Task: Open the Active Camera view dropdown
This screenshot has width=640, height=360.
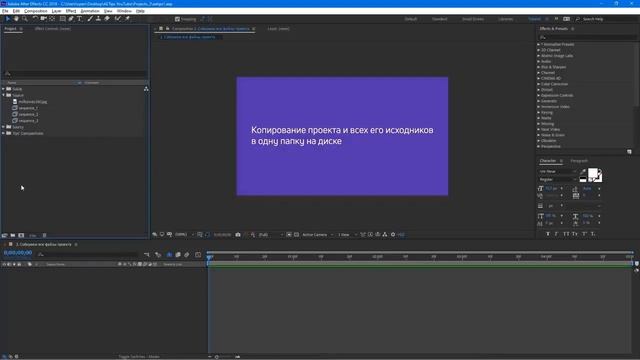Action: tap(318, 235)
